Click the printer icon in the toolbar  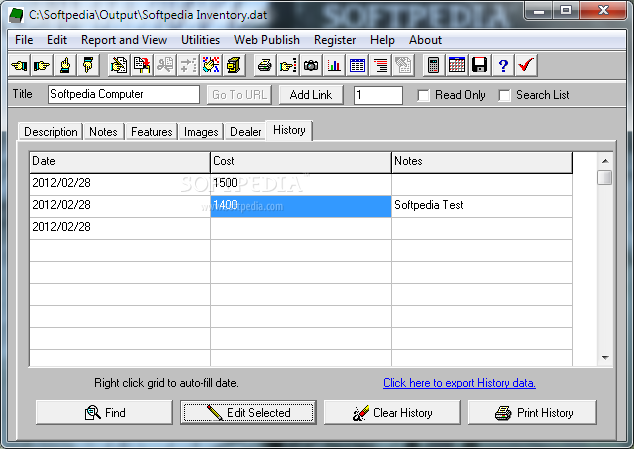pos(265,65)
